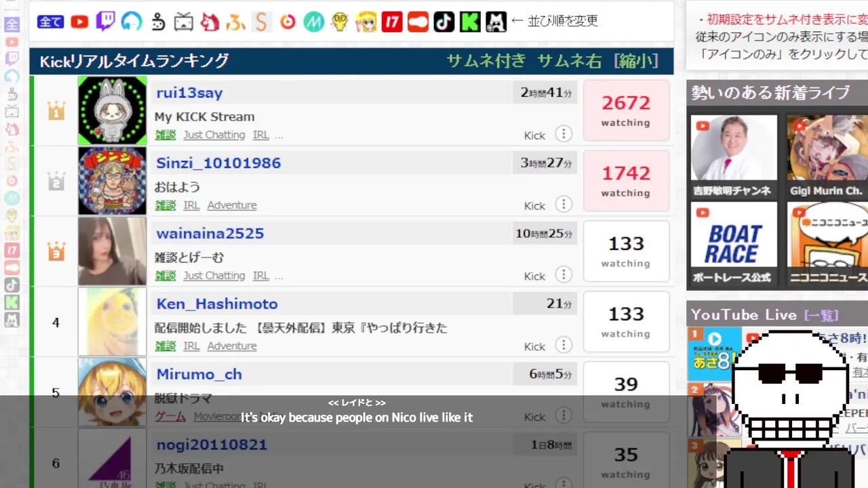This screenshot has height=488, width=868.
Task: Pick the red circular Bigo-style icon
Action: (288, 22)
